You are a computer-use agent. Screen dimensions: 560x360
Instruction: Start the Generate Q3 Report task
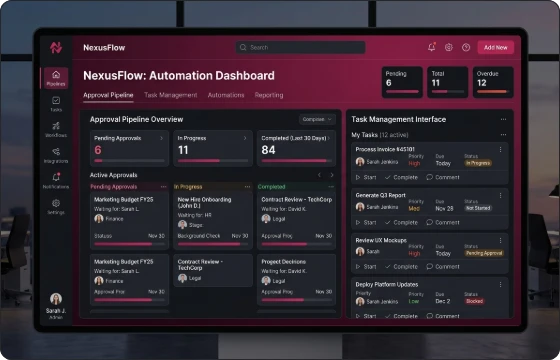tap(366, 222)
